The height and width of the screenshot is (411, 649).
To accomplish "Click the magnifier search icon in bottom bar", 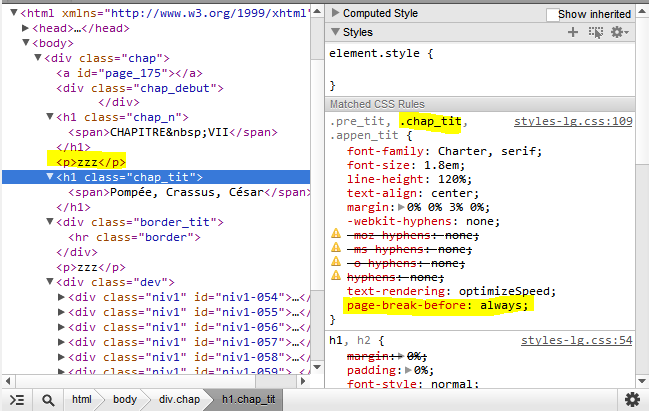I will coord(48,400).
